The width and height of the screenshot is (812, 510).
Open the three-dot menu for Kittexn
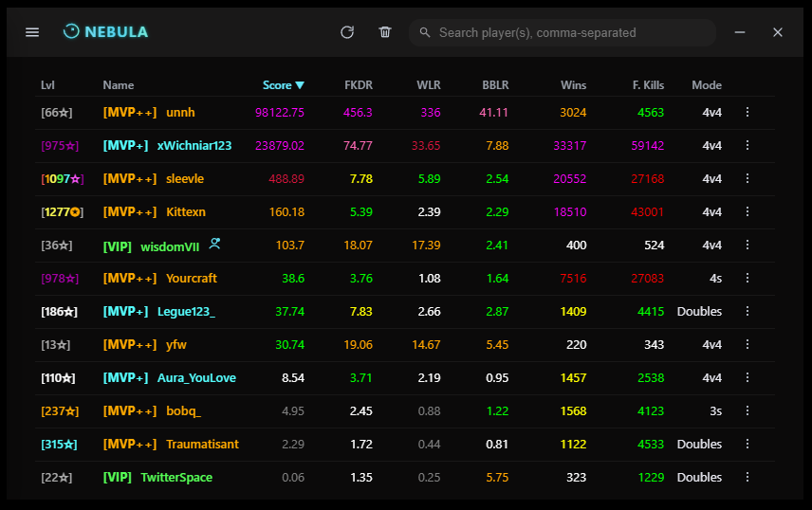point(747,212)
